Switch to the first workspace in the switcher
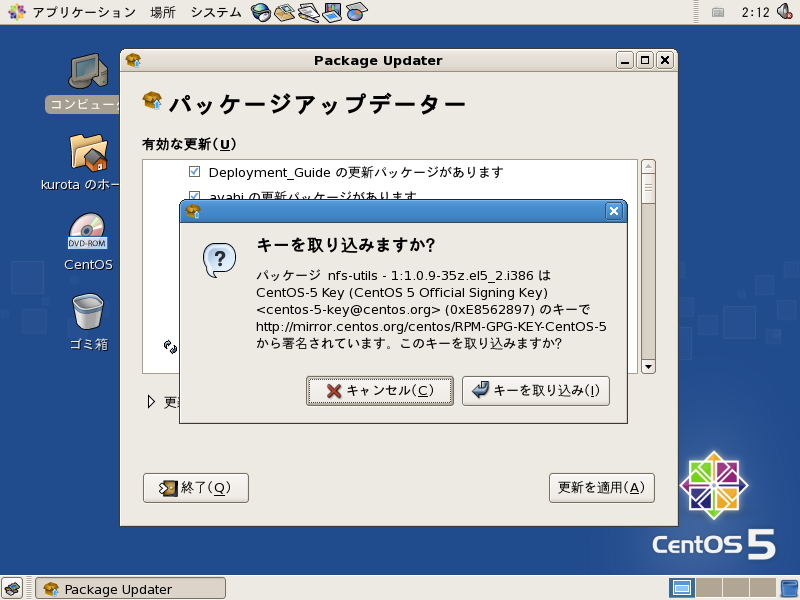Viewport: 800px width, 600px height. pyautogui.click(x=682, y=588)
